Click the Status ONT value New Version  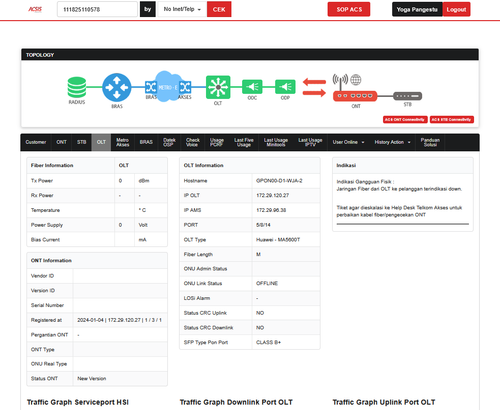pyautogui.click(x=92, y=379)
